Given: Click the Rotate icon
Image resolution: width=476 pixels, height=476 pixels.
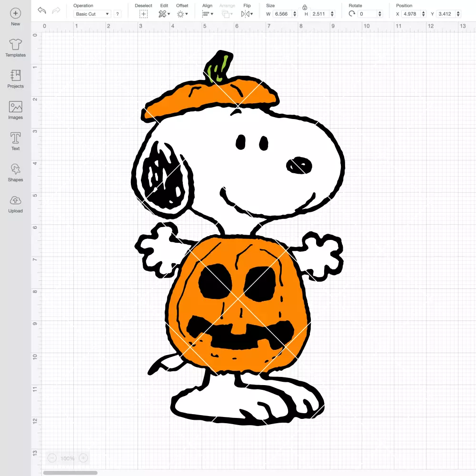Looking at the screenshot, I should (x=352, y=14).
